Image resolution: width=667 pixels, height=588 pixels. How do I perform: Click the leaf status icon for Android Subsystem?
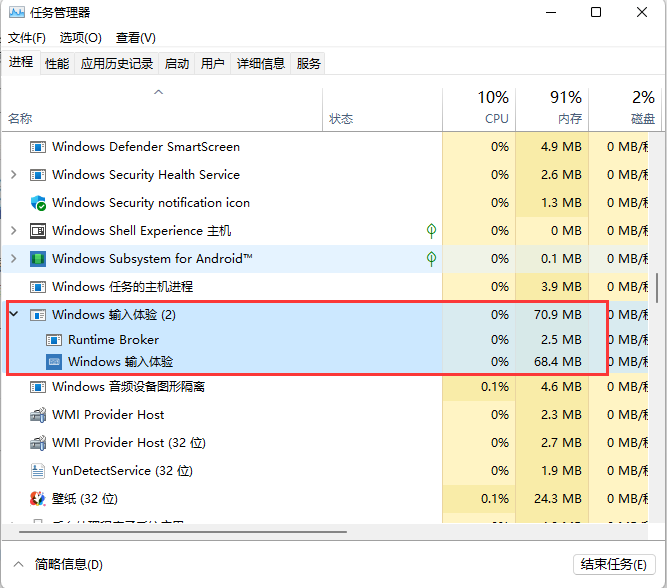click(x=431, y=259)
